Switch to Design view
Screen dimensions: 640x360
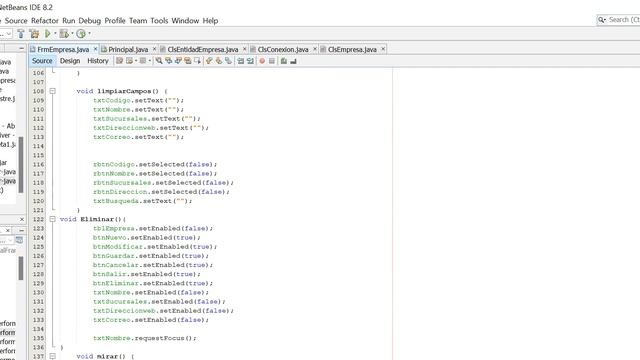(70, 61)
